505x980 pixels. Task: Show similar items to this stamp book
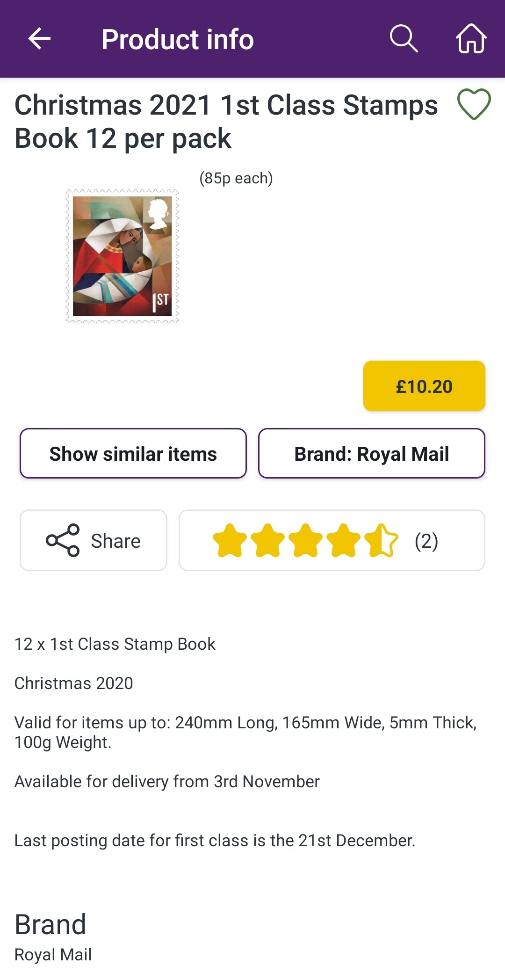point(133,453)
